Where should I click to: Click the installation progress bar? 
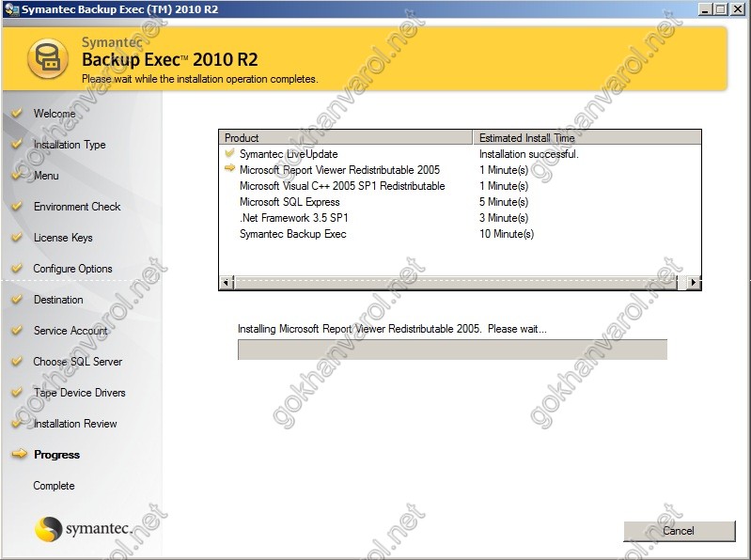pyautogui.click(x=452, y=350)
